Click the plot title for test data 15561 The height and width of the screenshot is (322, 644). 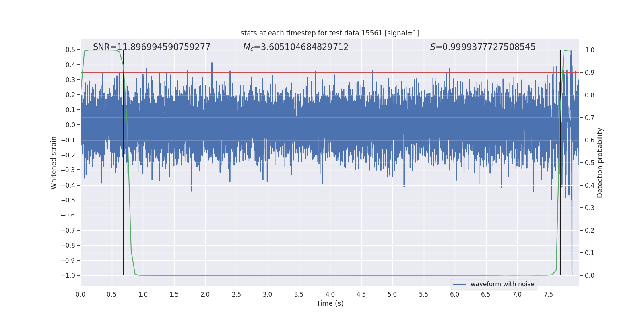(330, 33)
